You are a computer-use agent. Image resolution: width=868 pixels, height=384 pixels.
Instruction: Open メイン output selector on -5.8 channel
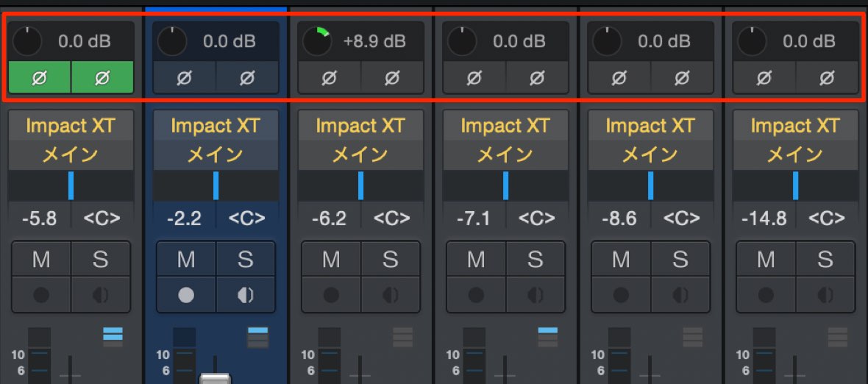[x=71, y=155]
